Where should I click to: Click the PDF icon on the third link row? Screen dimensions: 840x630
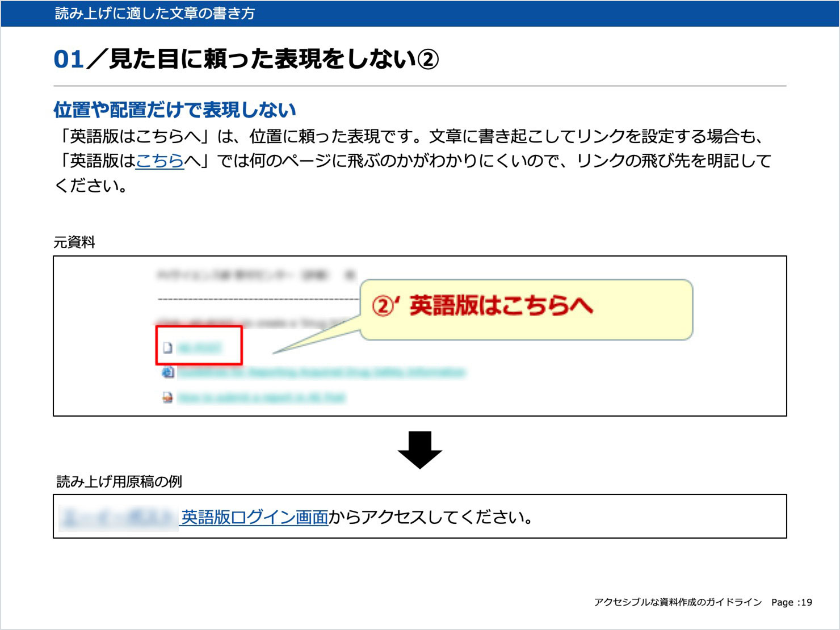click(167, 397)
